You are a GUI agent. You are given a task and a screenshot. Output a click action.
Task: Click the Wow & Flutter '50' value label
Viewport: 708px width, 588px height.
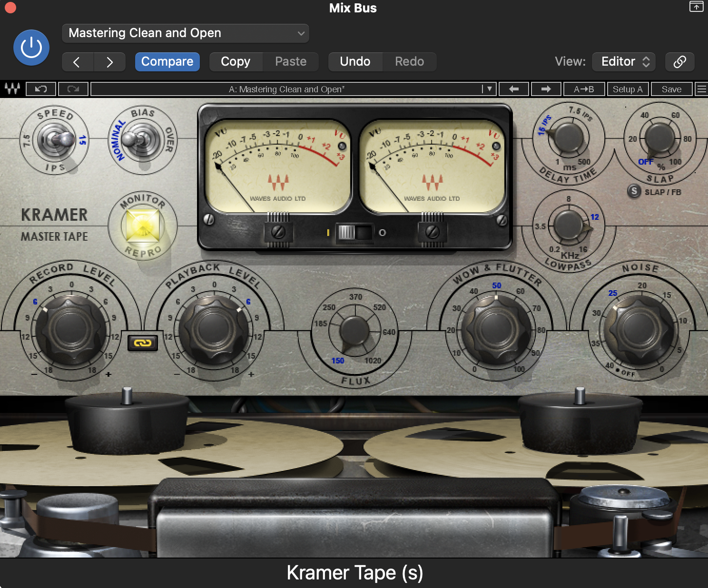[496, 285]
